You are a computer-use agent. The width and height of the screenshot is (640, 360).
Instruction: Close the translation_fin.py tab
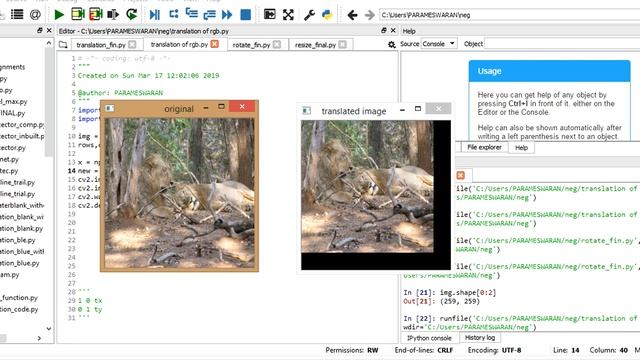pos(132,44)
